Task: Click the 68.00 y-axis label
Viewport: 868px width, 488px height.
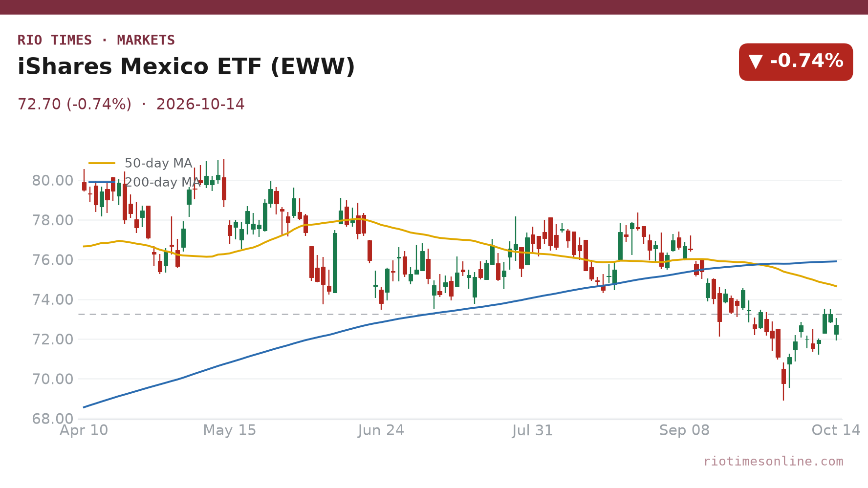Action: click(53, 419)
